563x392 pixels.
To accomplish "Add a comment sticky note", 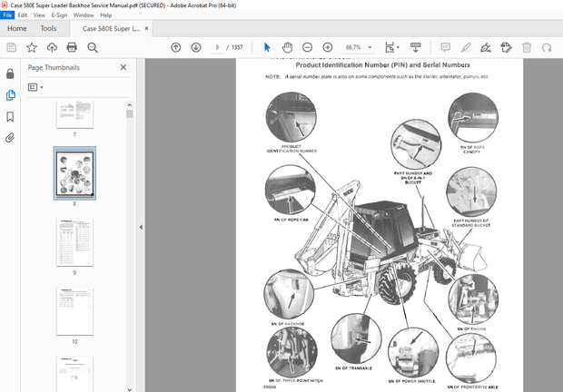I will coord(446,47).
